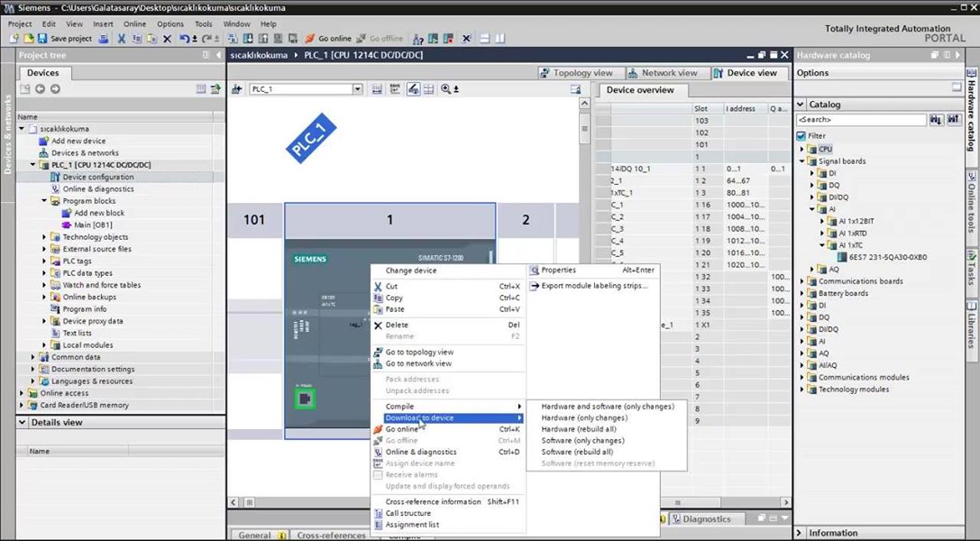Open the Diagnostics tab at bottom
The height and width of the screenshot is (541, 980).
coord(706,519)
